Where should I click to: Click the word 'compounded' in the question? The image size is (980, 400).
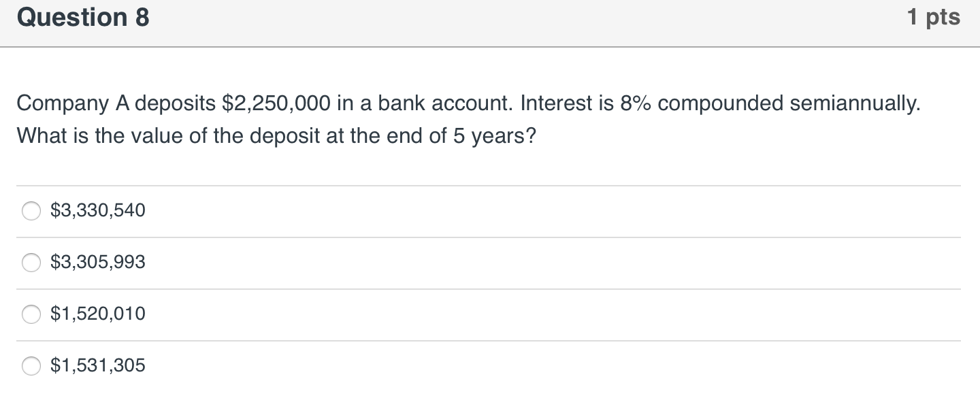(721, 104)
